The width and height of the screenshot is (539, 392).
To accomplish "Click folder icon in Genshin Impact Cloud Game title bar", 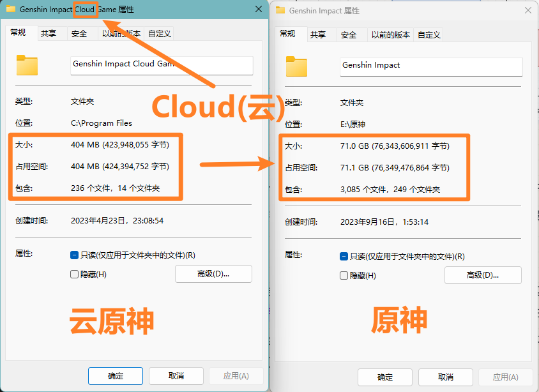I will coord(11,9).
